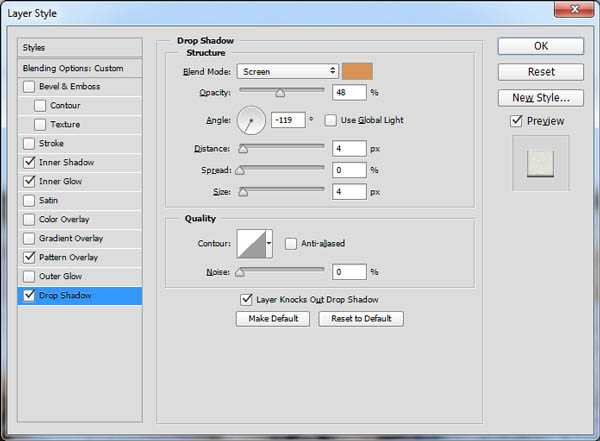Click the orange shadow color swatch
The height and width of the screenshot is (441, 600).
tap(356, 71)
